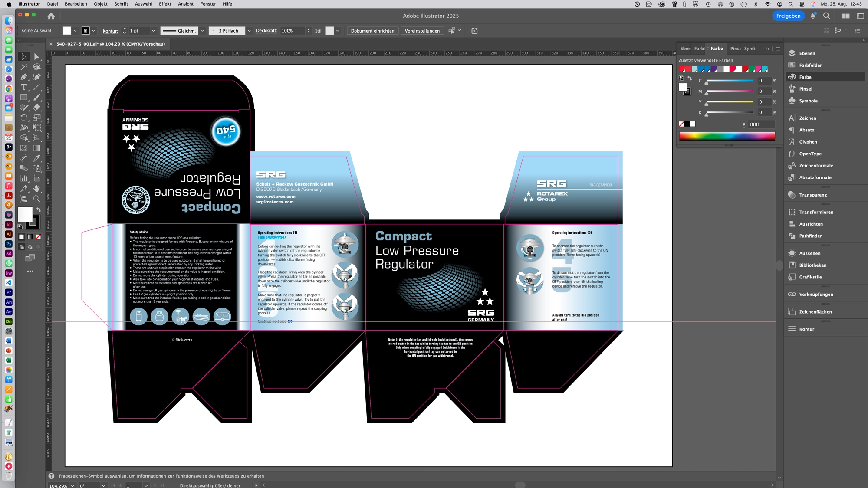The height and width of the screenshot is (488, 868).
Task: Pick the Eyedropper tool
Action: [x=37, y=158]
